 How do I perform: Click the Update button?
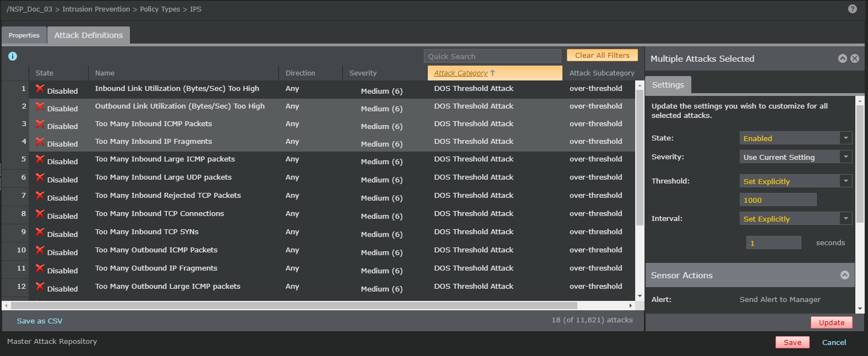832,322
